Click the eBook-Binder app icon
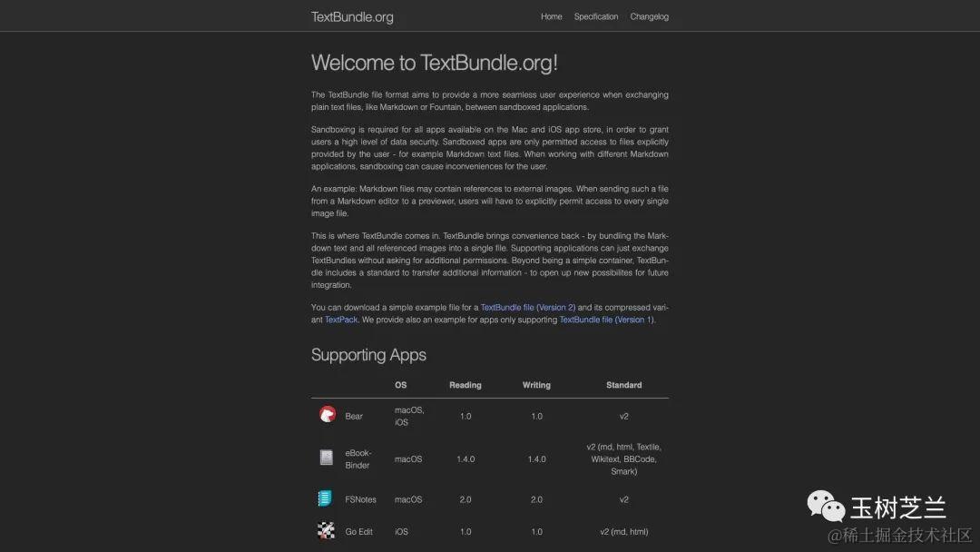 (327, 458)
